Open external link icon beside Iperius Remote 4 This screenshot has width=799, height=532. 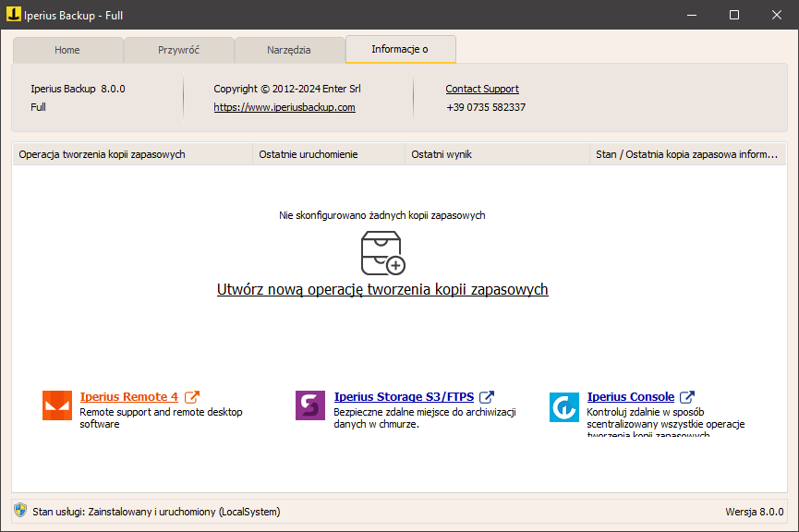192,396
